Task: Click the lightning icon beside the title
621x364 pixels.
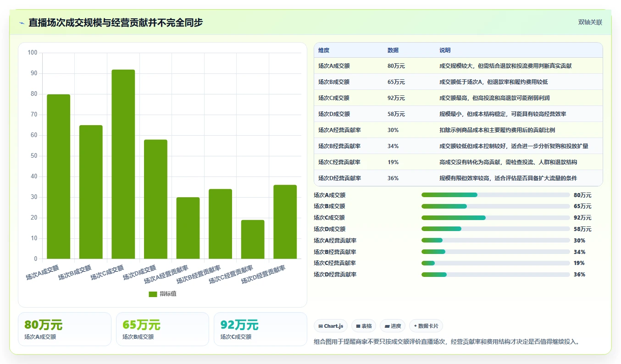Action: point(22,23)
